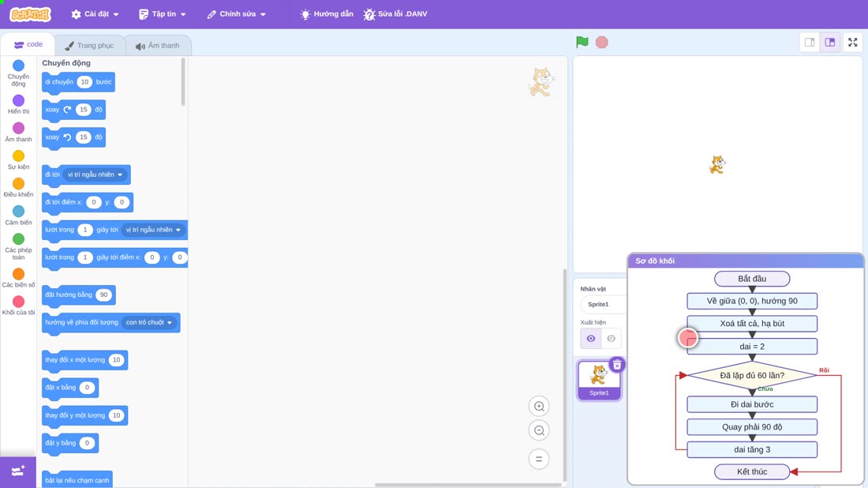Select the Sprite1 thumbnail
Viewport: 868px width, 488px height.
click(x=599, y=380)
